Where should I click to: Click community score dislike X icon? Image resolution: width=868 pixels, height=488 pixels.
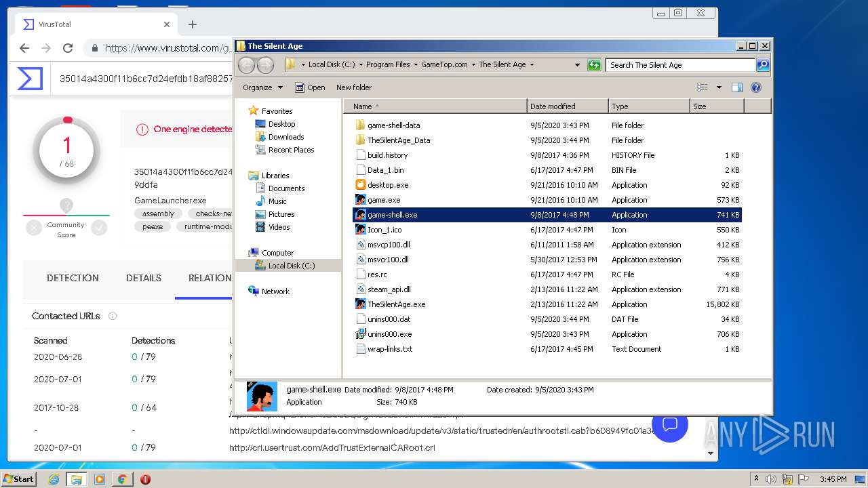click(x=34, y=228)
